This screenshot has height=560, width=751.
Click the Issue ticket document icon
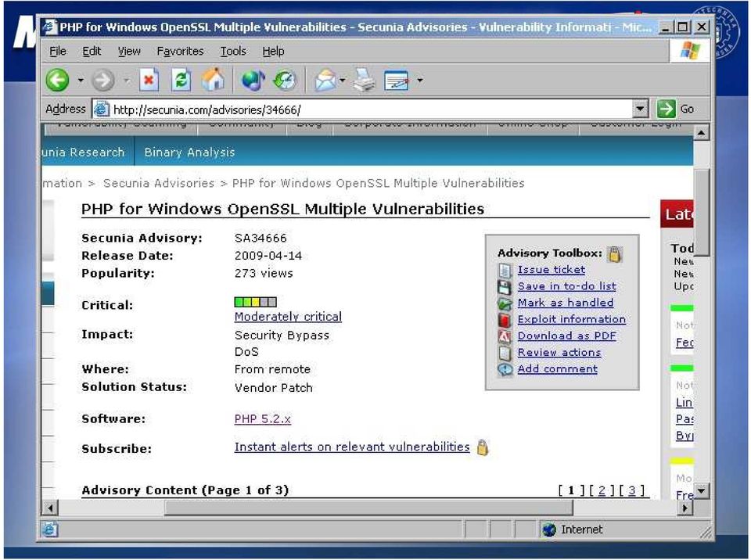pyautogui.click(x=505, y=271)
